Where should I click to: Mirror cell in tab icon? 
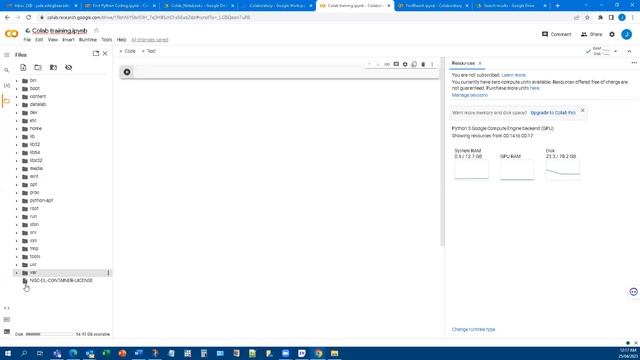[414, 64]
